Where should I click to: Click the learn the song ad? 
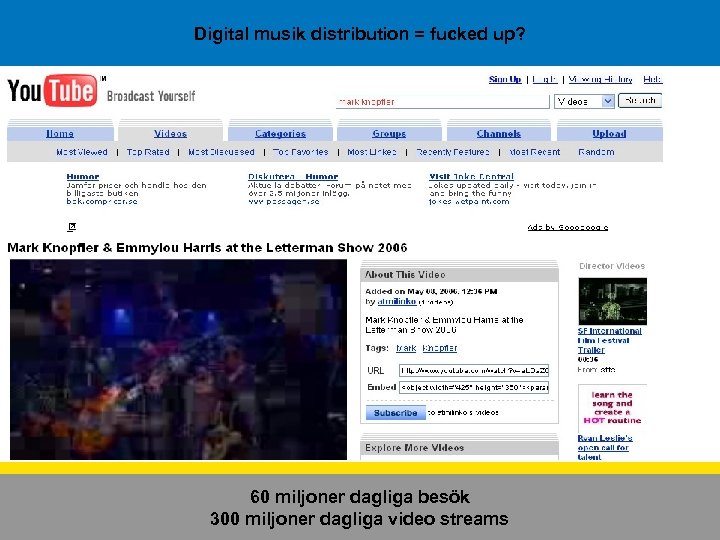612,408
